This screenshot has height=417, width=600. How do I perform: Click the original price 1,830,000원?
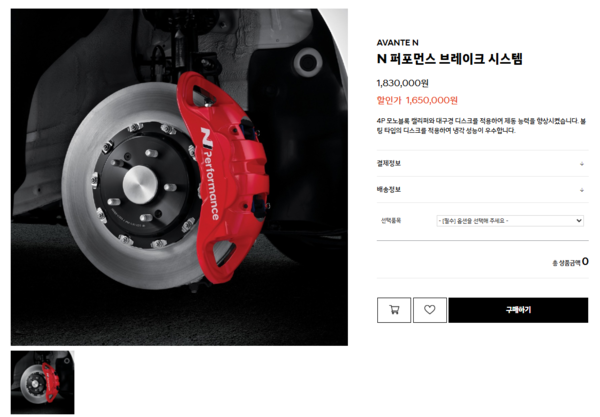click(403, 83)
